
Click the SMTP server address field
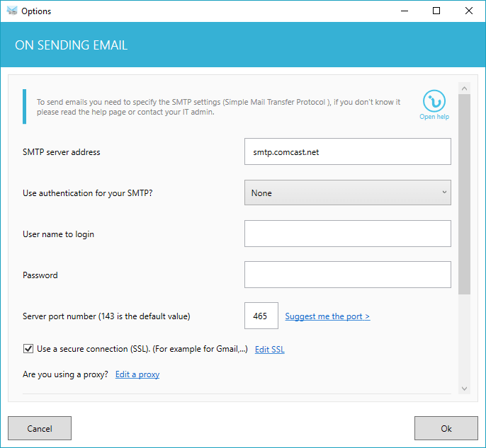pyautogui.click(x=347, y=151)
